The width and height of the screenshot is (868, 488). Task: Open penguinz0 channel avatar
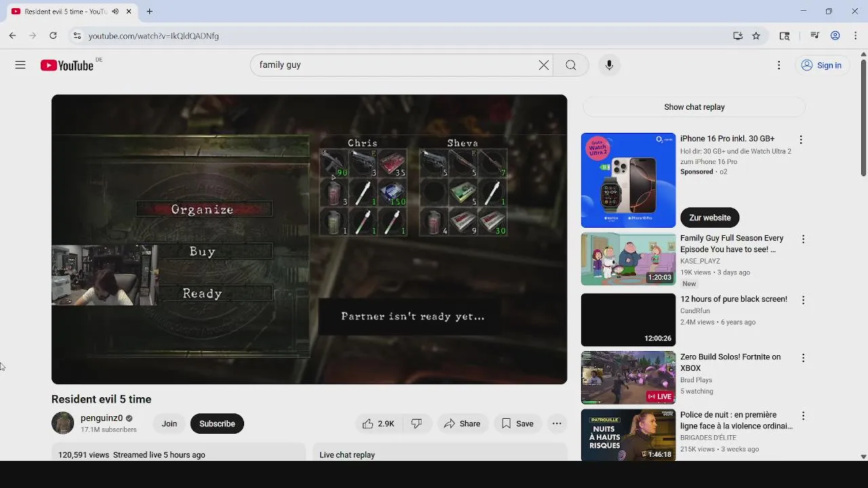click(x=62, y=423)
